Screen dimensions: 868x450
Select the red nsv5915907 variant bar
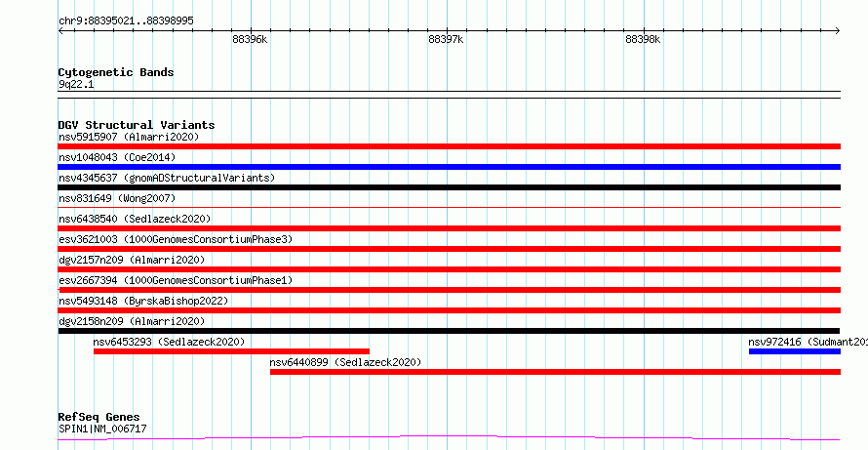coord(449,146)
